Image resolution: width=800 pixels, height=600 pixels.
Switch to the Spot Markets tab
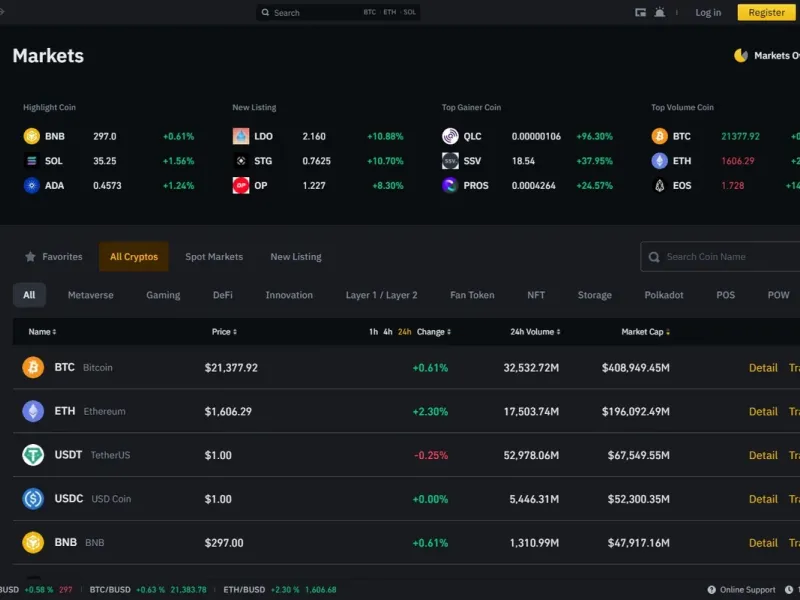coord(214,257)
